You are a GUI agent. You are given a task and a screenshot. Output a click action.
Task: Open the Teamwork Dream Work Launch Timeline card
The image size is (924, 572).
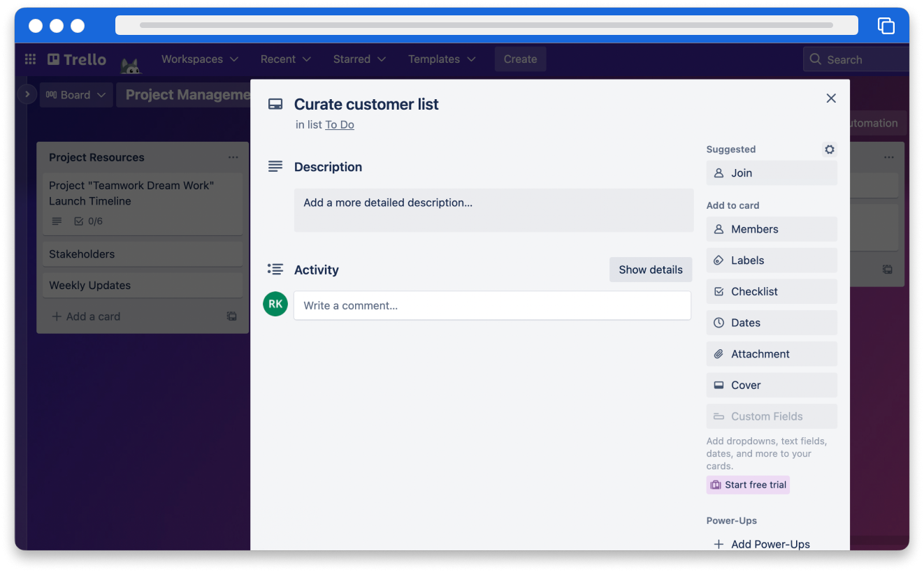click(x=143, y=203)
